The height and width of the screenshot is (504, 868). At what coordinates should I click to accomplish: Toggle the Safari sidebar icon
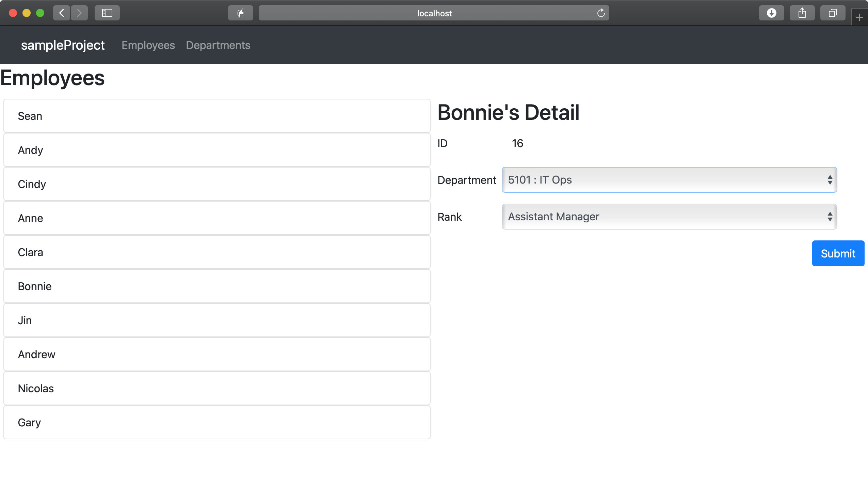tap(107, 13)
